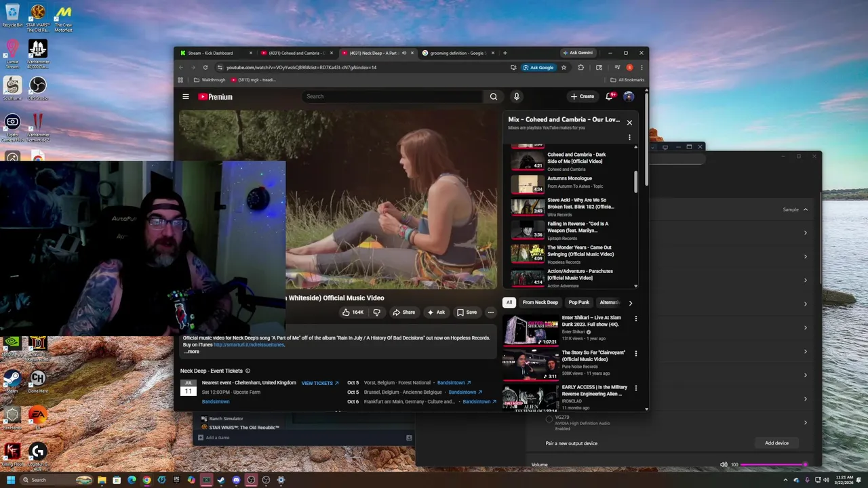Collapse the Sample section in Settings

(806, 209)
